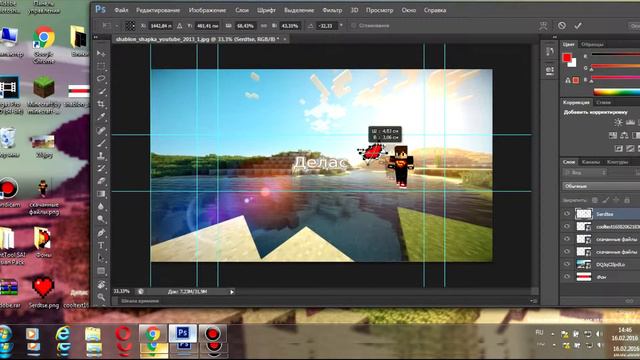Select the Path Selection tool
This screenshot has height=360, width=640.
tap(101, 258)
